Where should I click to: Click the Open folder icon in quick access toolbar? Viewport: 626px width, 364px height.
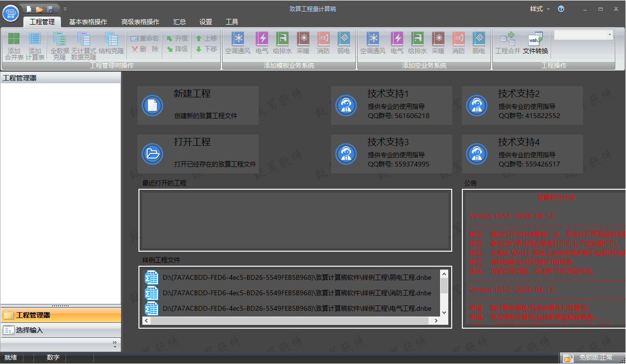coord(40,9)
